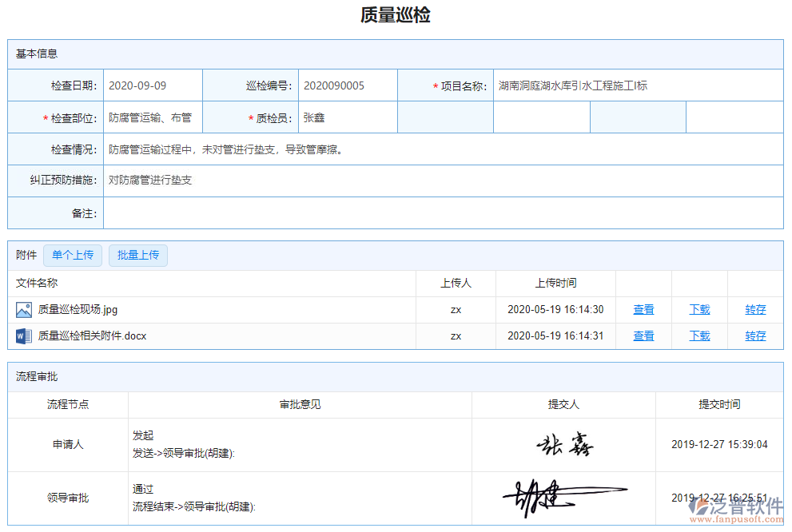792x532 pixels.
Task: Visit the www.fanpusoft.com link
Action: (737, 522)
